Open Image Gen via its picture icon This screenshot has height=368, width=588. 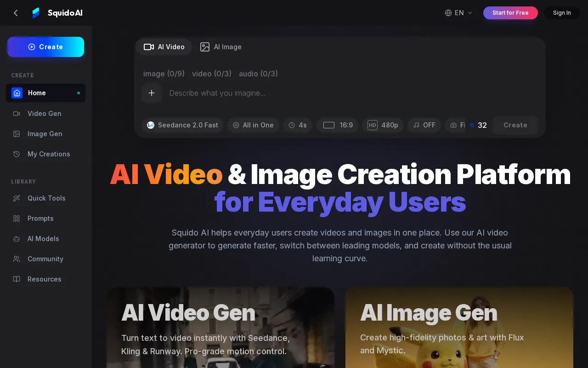[x=17, y=134]
